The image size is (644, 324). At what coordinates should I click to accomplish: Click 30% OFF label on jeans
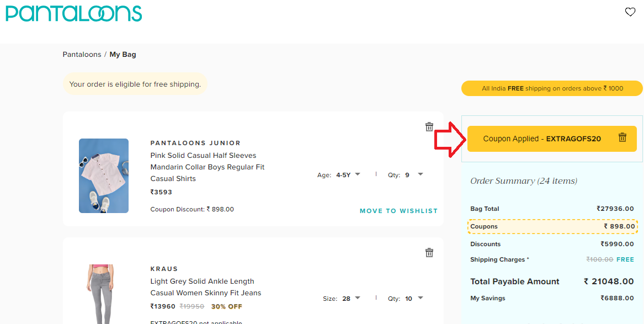pyautogui.click(x=227, y=306)
